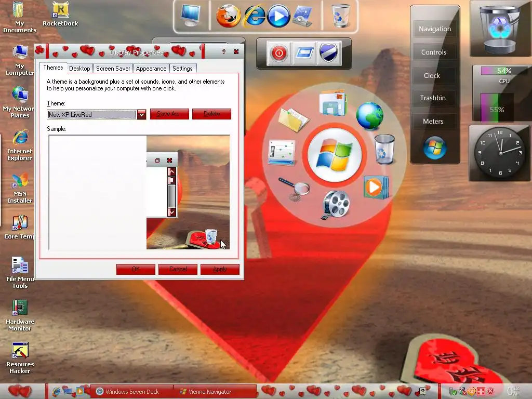The width and height of the screenshot is (532, 399).
Task: Launch Internet Explorer from top dock
Action: click(x=255, y=16)
